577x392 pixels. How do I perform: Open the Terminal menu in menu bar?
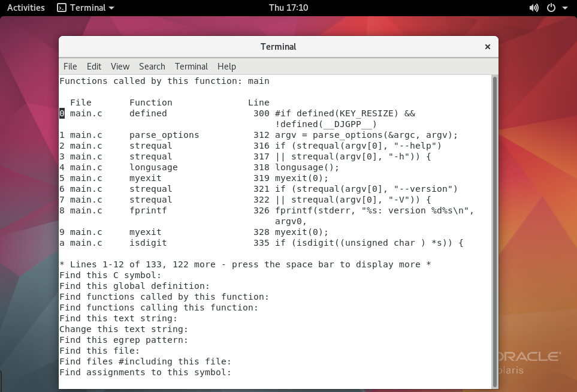coord(191,67)
